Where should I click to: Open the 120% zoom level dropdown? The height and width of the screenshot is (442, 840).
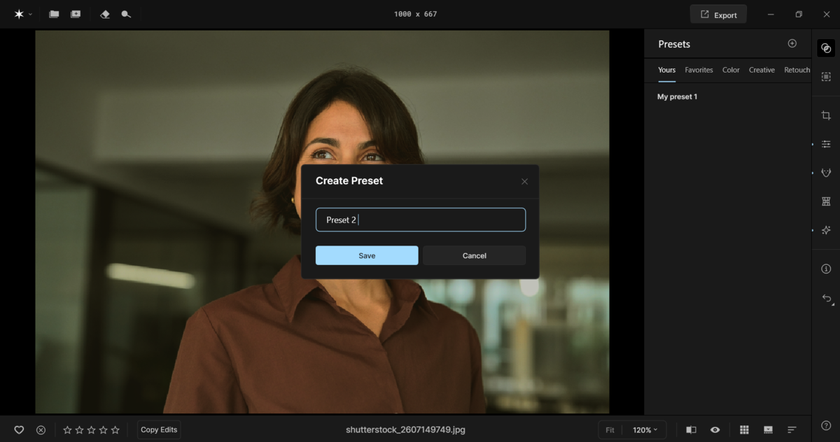pos(645,430)
